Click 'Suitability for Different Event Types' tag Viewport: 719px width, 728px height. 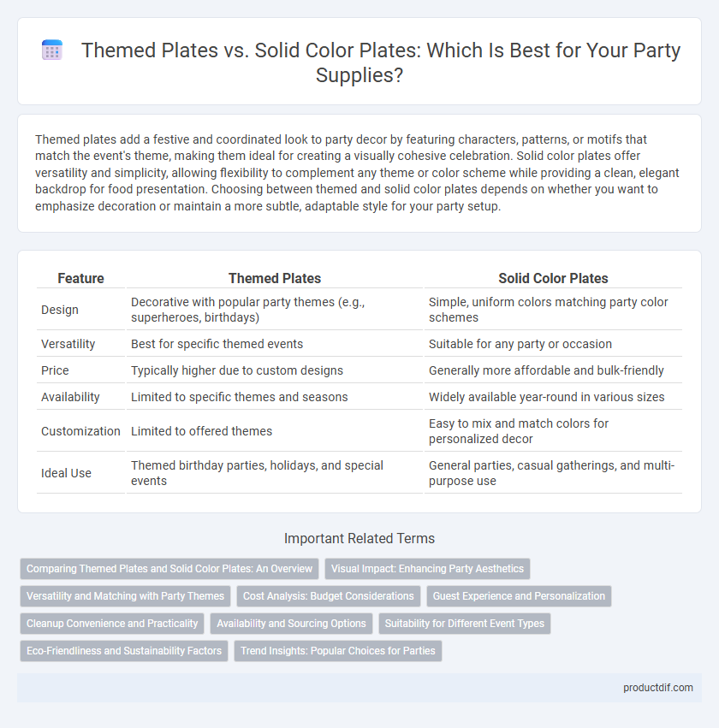click(x=465, y=624)
